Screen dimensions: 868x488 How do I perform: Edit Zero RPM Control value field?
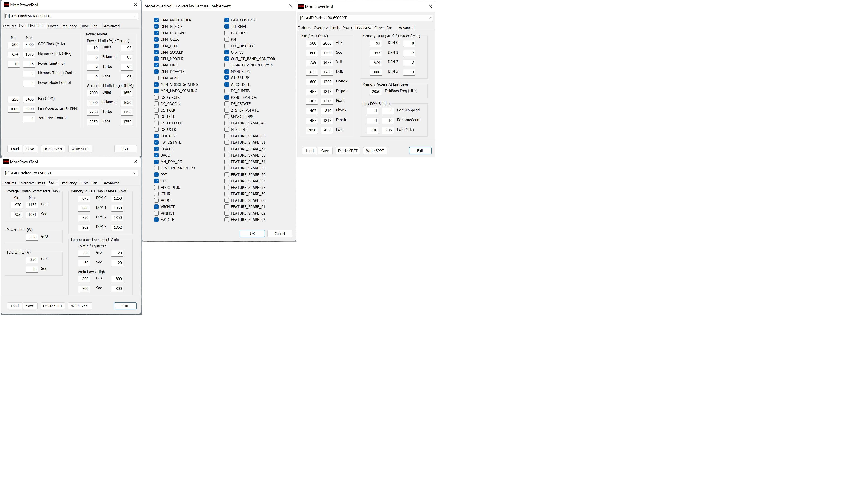tap(29, 119)
